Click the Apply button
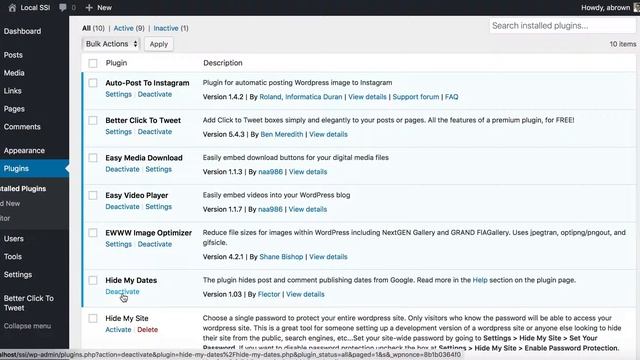 (159, 44)
